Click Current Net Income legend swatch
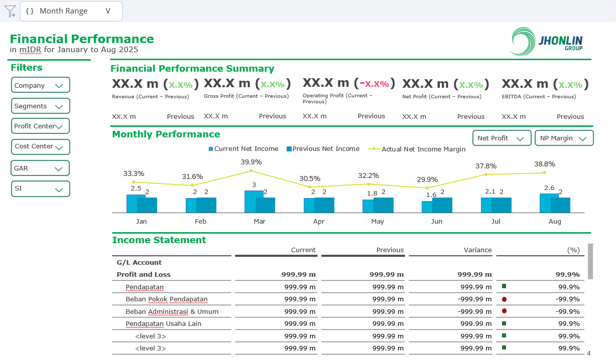The height and width of the screenshot is (364, 616). point(211,149)
